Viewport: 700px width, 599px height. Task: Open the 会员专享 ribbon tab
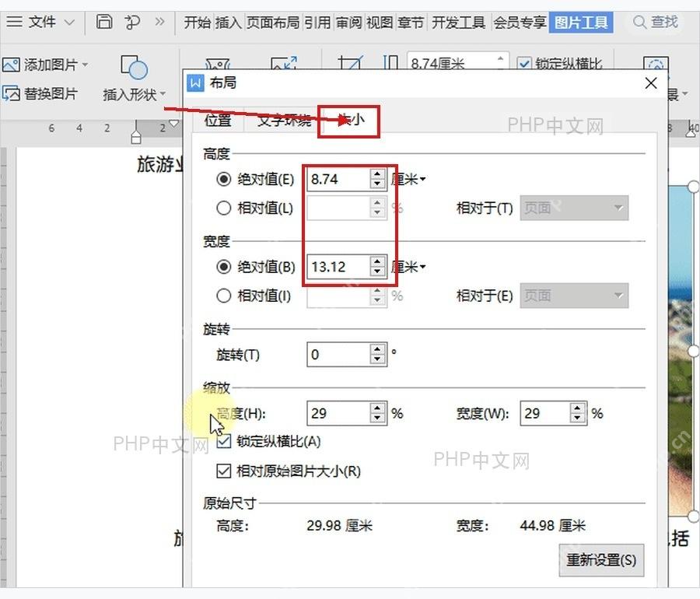(x=520, y=22)
